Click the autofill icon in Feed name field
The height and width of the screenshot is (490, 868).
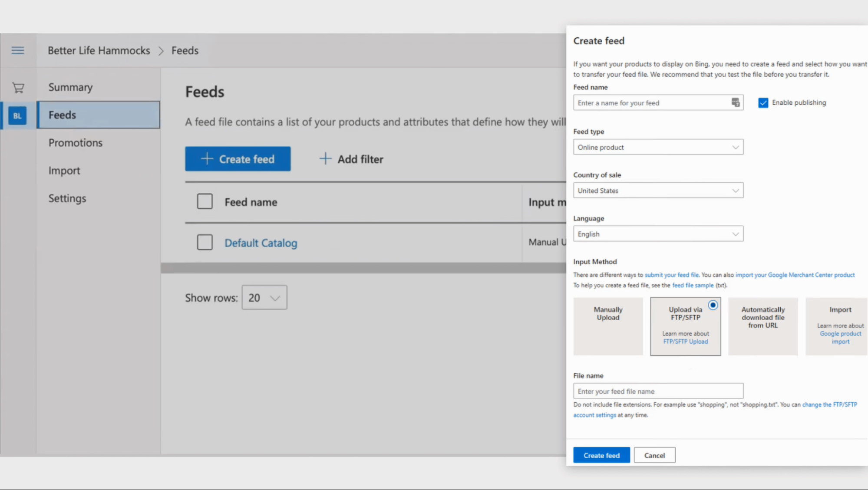(735, 102)
